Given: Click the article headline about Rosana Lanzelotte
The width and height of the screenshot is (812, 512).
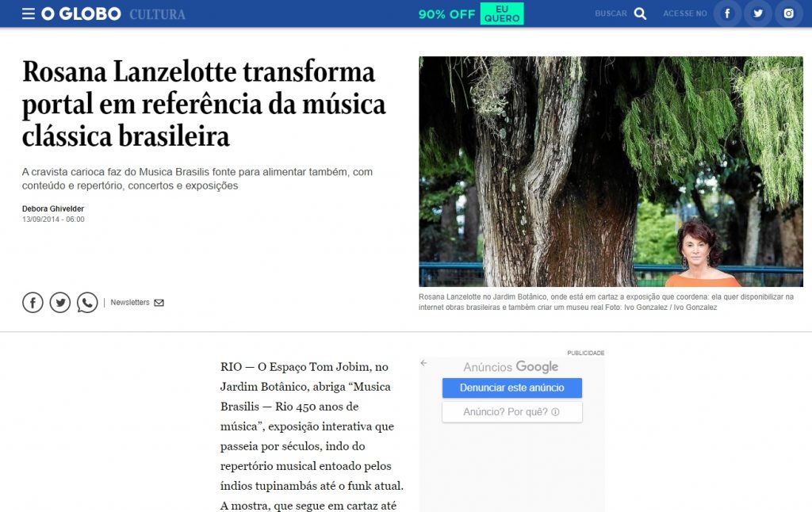Looking at the screenshot, I should tap(204, 104).
